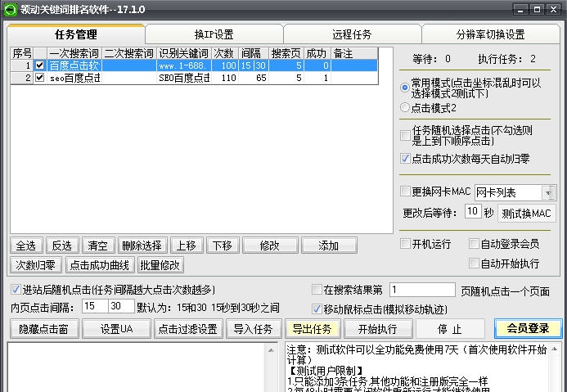Image resolution: width=567 pixels, height=392 pixels.
Task: Open the 远程任务 tab
Action: click(x=352, y=34)
